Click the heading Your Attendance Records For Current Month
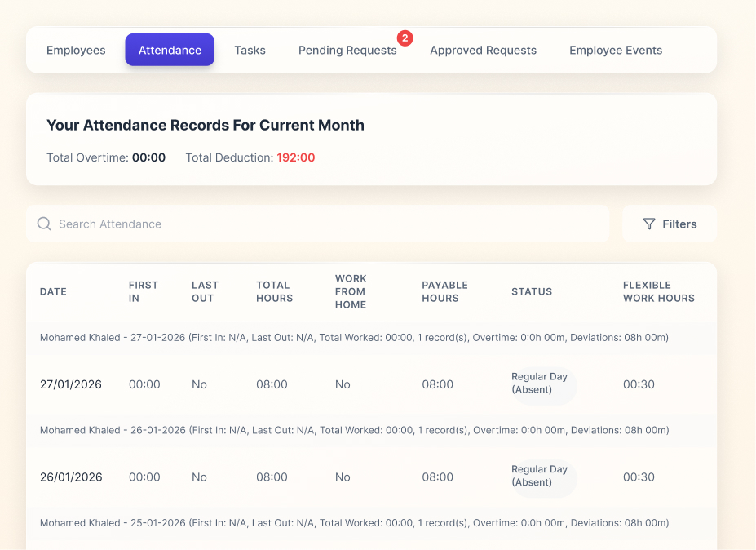The height and width of the screenshot is (550, 756). pyautogui.click(x=206, y=125)
